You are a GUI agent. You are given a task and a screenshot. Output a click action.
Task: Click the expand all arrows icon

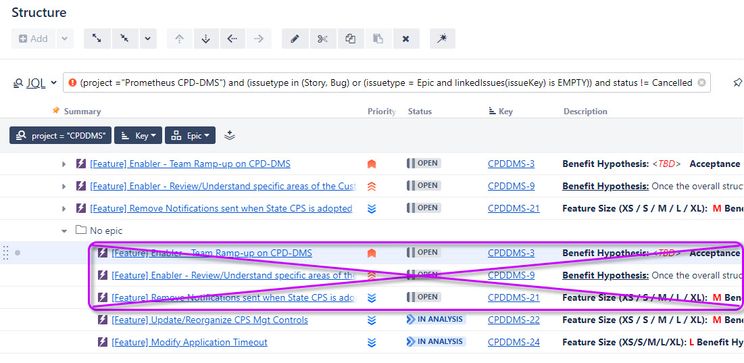[x=97, y=39]
